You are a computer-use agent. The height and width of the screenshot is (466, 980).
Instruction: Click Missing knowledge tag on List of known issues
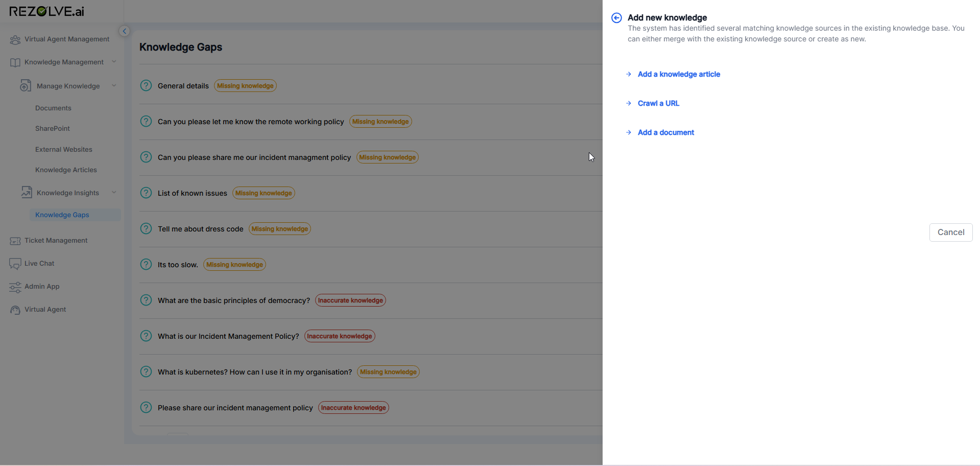point(264,193)
